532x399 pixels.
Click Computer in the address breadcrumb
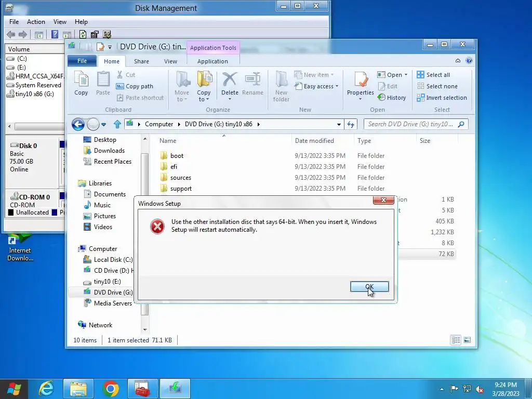159,124
